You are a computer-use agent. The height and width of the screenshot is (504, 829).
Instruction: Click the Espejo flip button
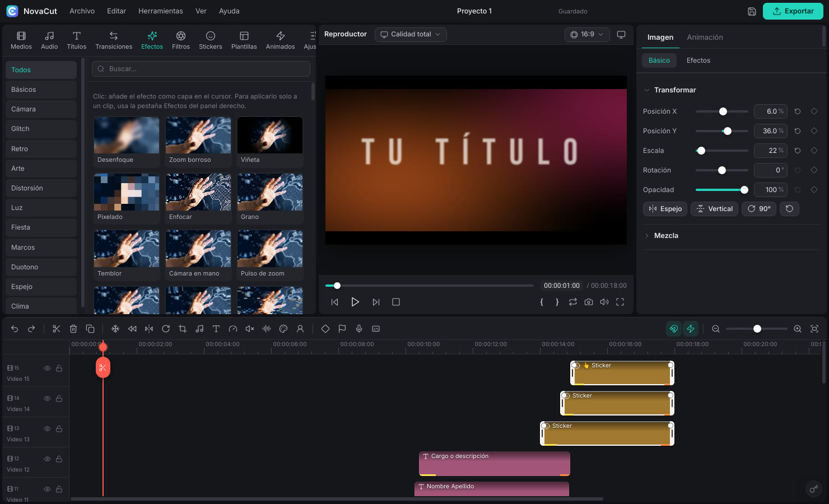665,209
